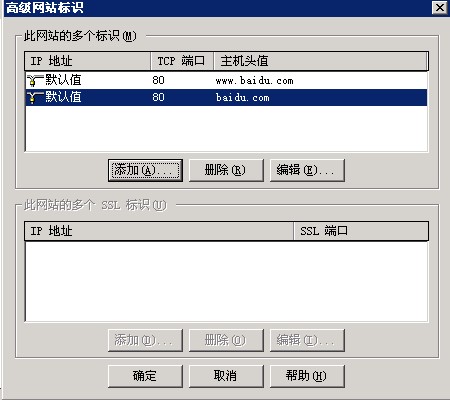Viewport: 450px width, 400px height.
Task: Sort by the 主机头值 column header
Action: point(321,61)
